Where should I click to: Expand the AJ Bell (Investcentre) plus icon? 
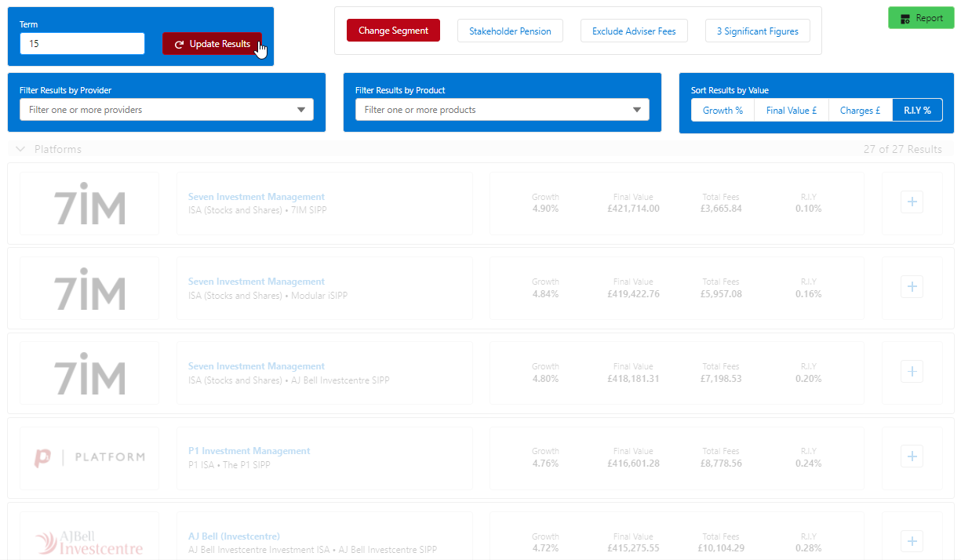[912, 541]
